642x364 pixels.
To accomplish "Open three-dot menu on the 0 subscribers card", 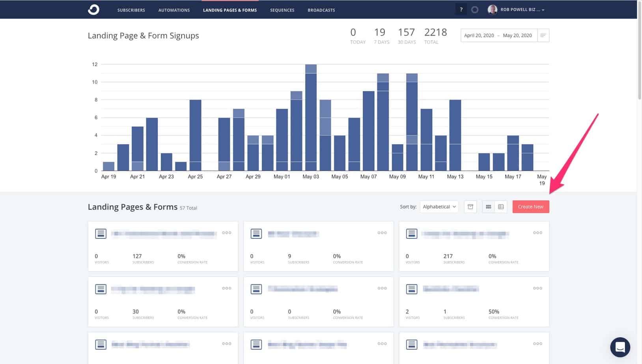I will (382, 288).
